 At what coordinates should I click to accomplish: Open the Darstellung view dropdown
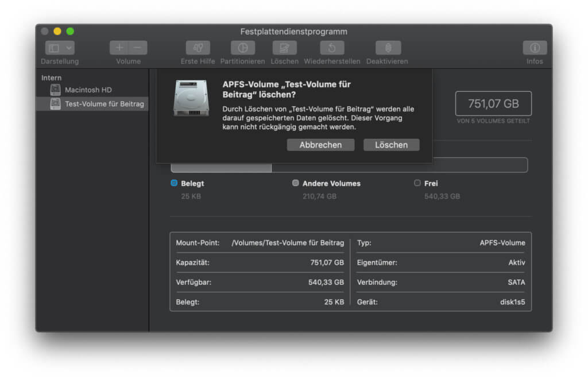pyautogui.click(x=60, y=48)
